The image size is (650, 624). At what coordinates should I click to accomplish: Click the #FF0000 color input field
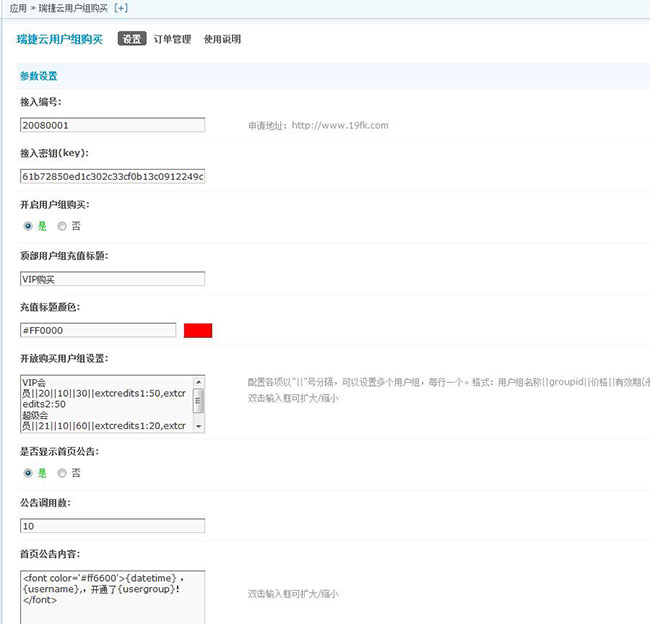coord(98,330)
